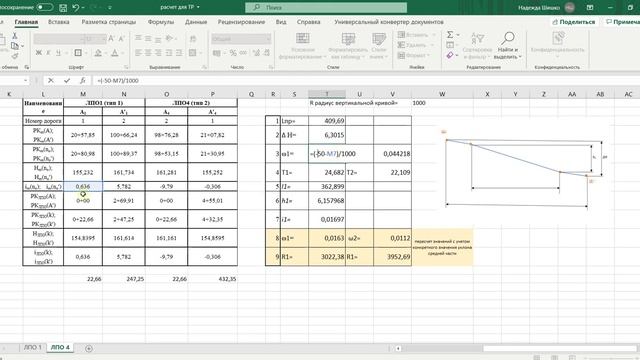This screenshot has width=640, height=360.
Task: Toggle Merge and Center cells
Action: point(193,53)
